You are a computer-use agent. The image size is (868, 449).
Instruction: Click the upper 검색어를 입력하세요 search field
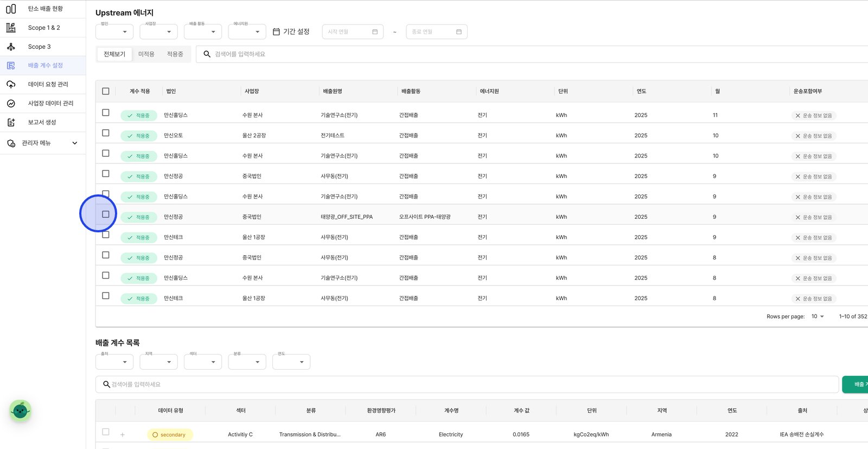(532, 54)
